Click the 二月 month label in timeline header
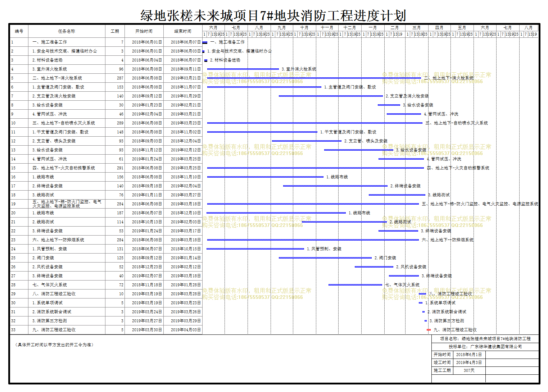 click(395, 28)
